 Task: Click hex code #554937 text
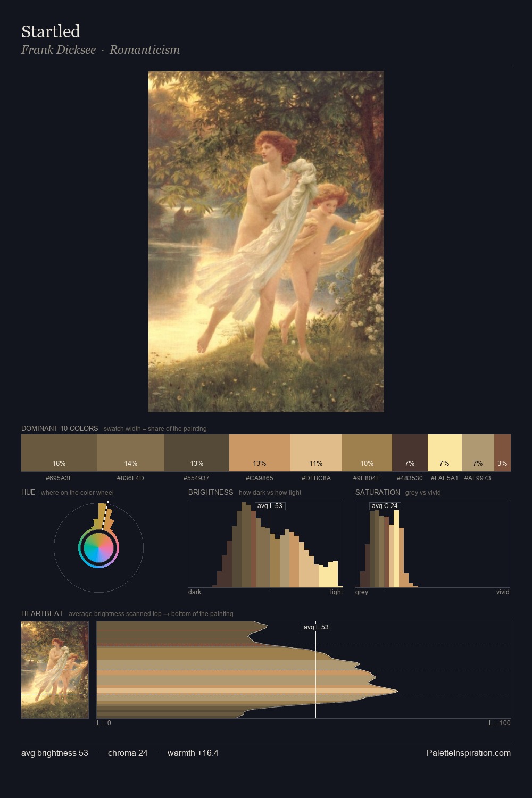[x=196, y=478]
